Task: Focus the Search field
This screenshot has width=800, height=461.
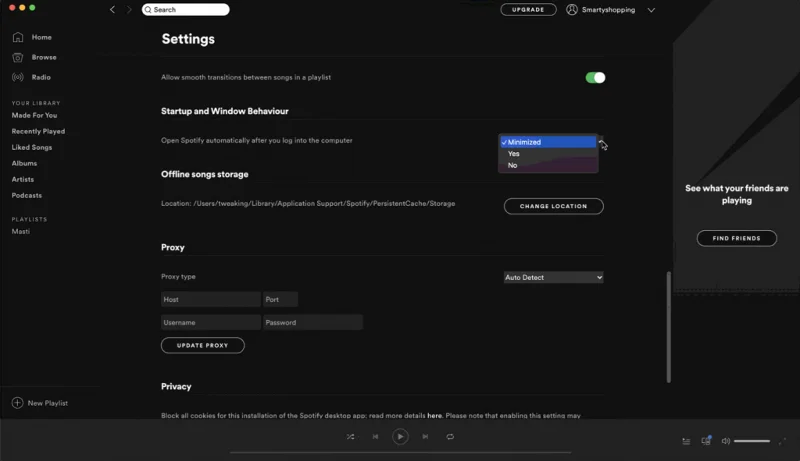Action: click(x=186, y=10)
